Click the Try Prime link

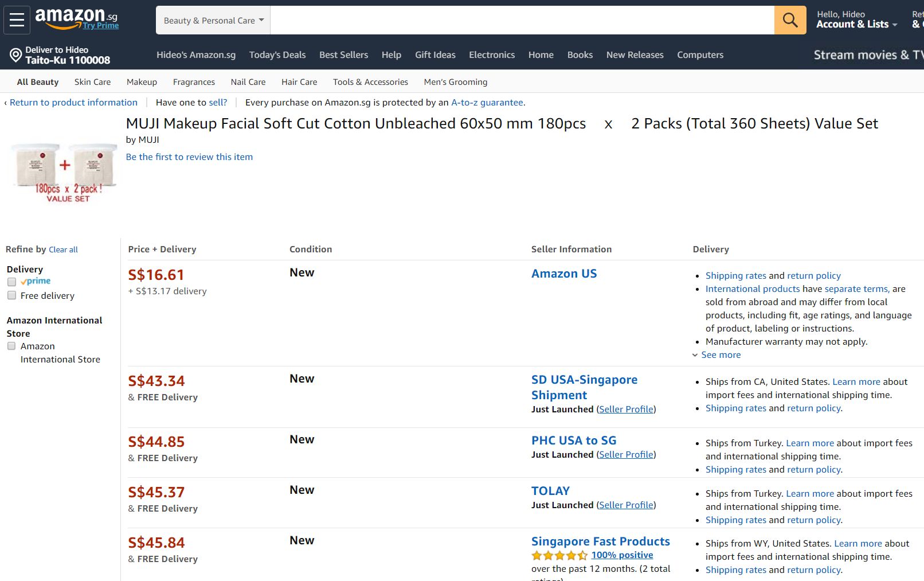tap(101, 25)
